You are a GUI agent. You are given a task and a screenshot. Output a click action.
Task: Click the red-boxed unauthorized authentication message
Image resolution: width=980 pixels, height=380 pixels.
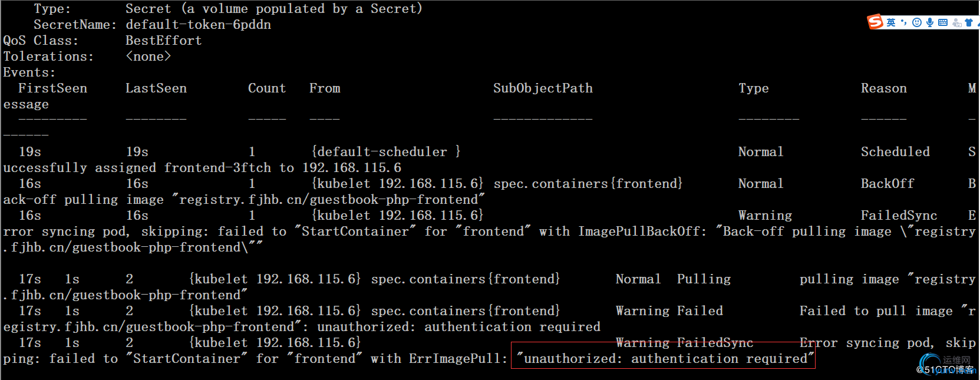(x=663, y=358)
